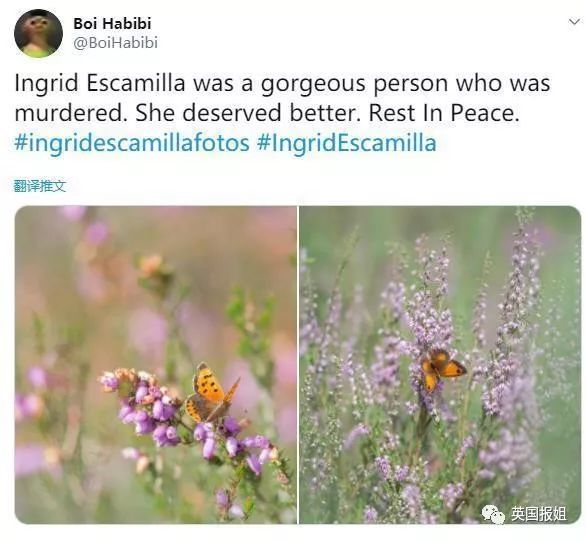The image size is (586, 541).
Task: Open the right heather butterfly photo
Action: tap(440, 365)
